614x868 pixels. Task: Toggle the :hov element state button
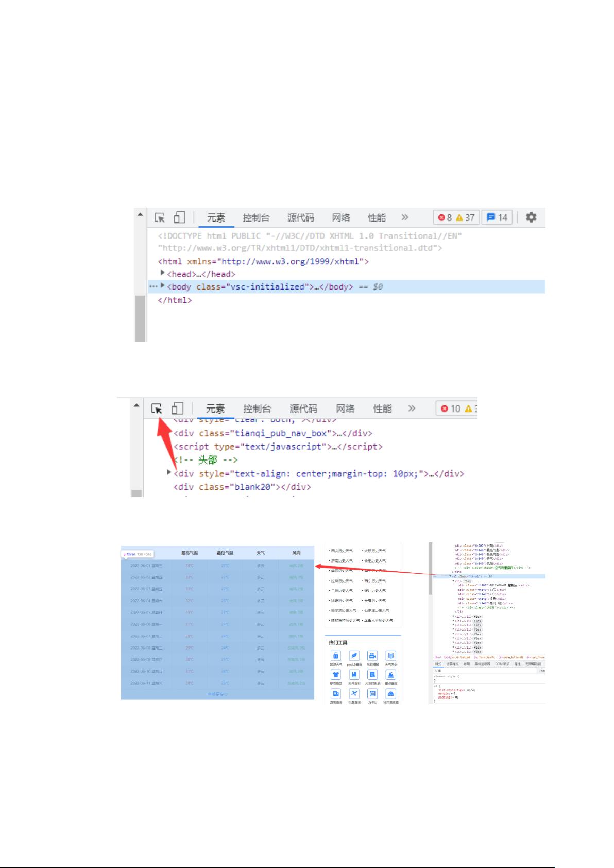pyautogui.click(x=542, y=671)
